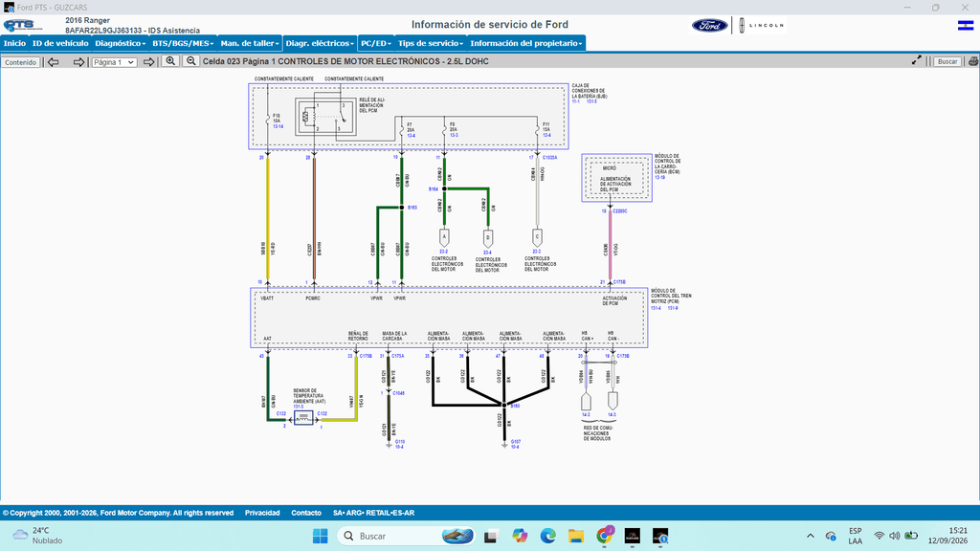980x551 pixels.
Task: Open Copilot from taskbar
Action: click(x=520, y=536)
